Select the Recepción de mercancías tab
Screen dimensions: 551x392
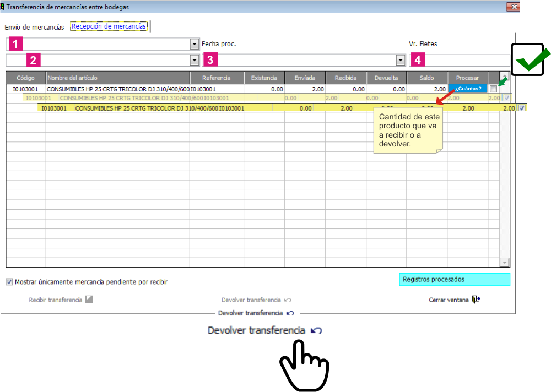(x=109, y=26)
